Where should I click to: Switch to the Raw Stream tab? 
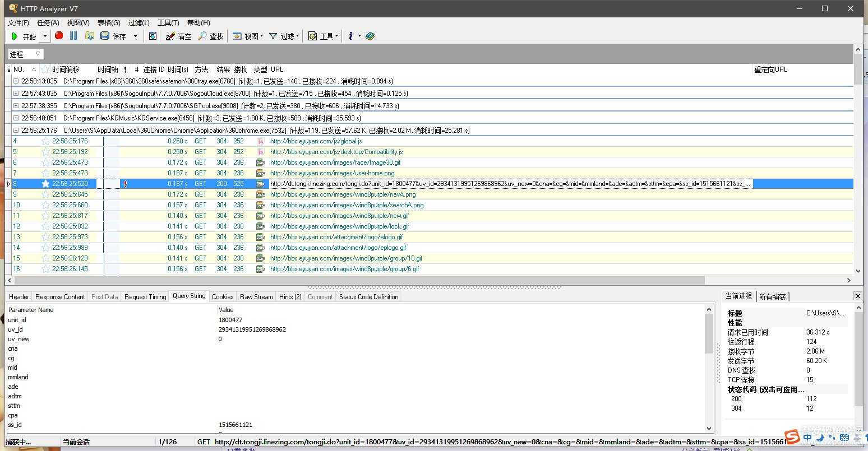256,297
